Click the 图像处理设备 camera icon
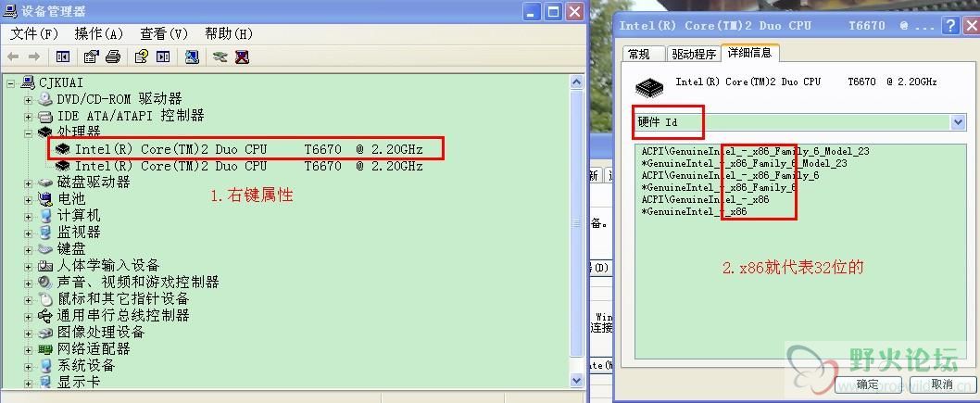980x403 pixels. 45,332
